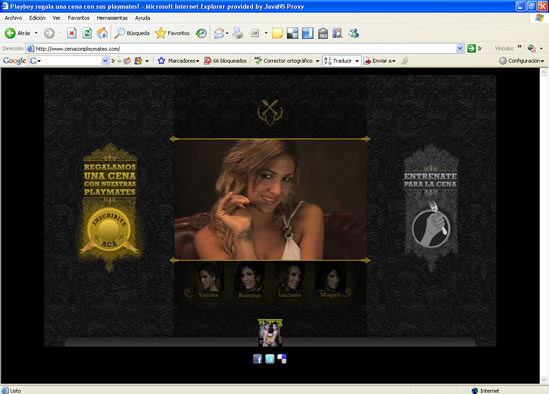This screenshot has width=549, height=394.
Task: Click the Forward navigation arrow
Action: click(x=49, y=33)
